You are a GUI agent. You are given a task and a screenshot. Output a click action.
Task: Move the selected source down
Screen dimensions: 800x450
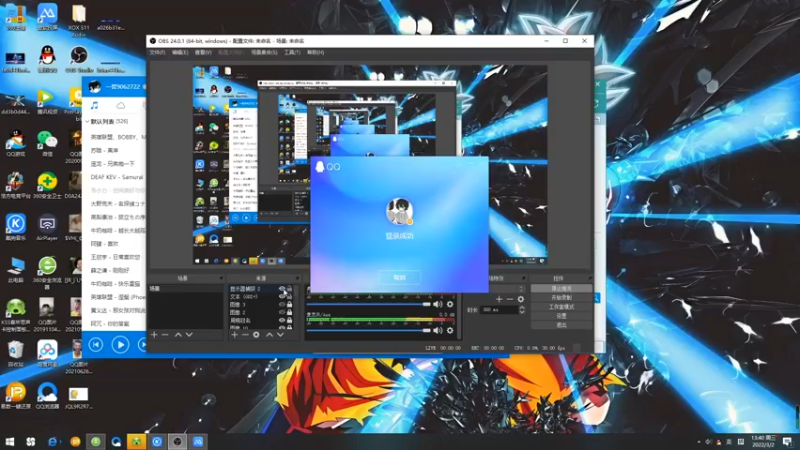280,335
